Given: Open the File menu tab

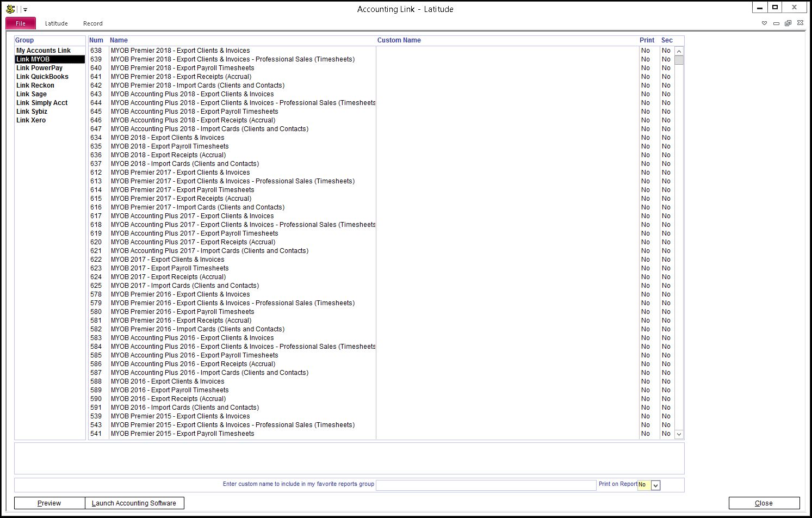Looking at the screenshot, I should click(21, 23).
